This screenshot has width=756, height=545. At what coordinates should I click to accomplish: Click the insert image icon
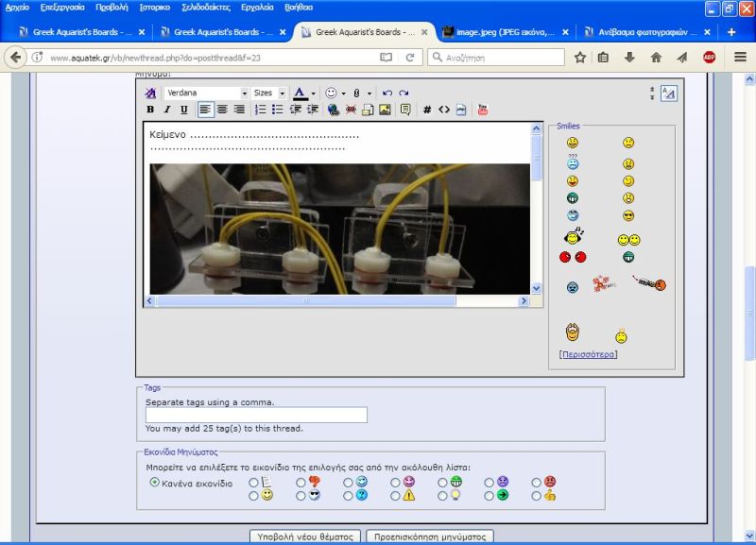[386, 110]
